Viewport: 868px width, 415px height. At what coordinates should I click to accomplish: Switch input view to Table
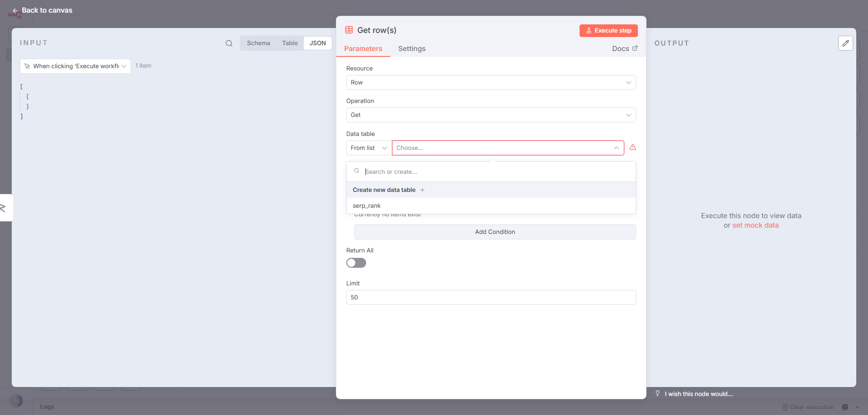(x=290, y=43)
